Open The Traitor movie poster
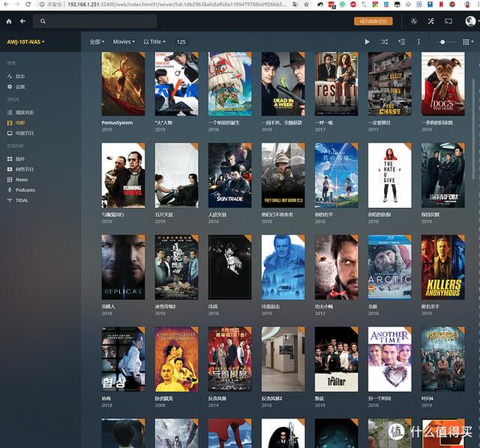The height and width of the screenshot is (448, 480). [x=337, y=359]
